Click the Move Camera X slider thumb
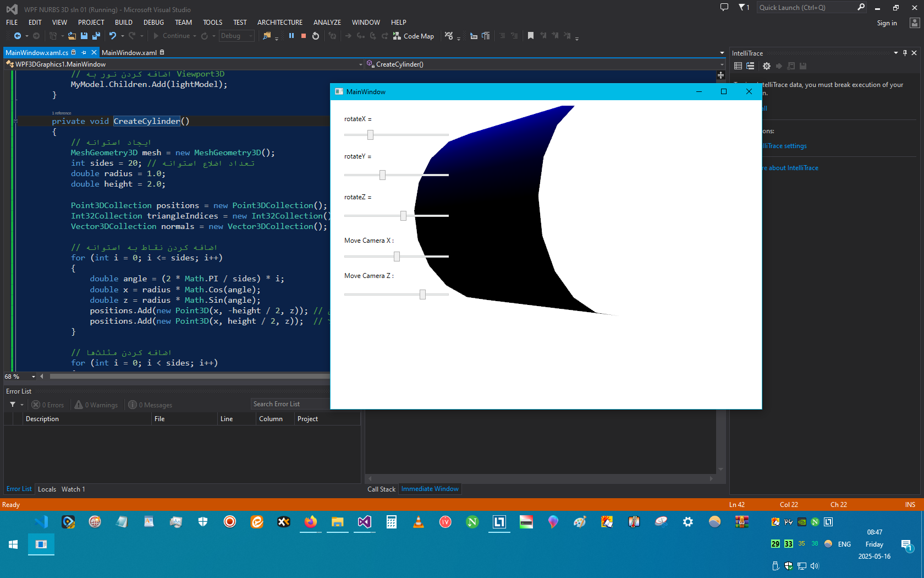 click(397, 257)
